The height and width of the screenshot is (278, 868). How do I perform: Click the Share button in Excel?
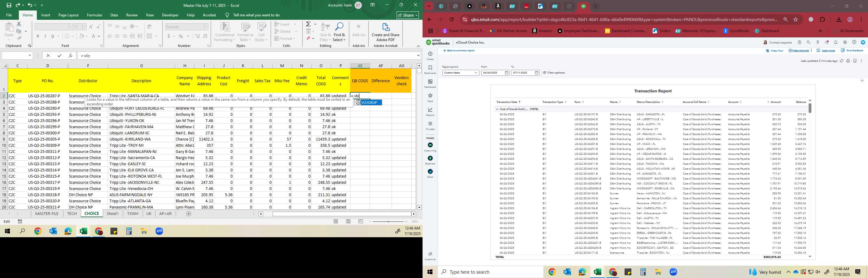click(x=408, y=15)
